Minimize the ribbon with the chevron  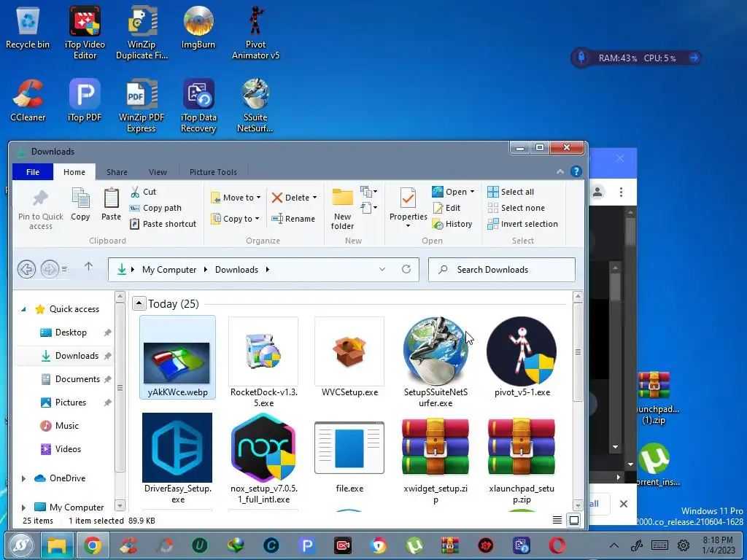coord(560,172)
